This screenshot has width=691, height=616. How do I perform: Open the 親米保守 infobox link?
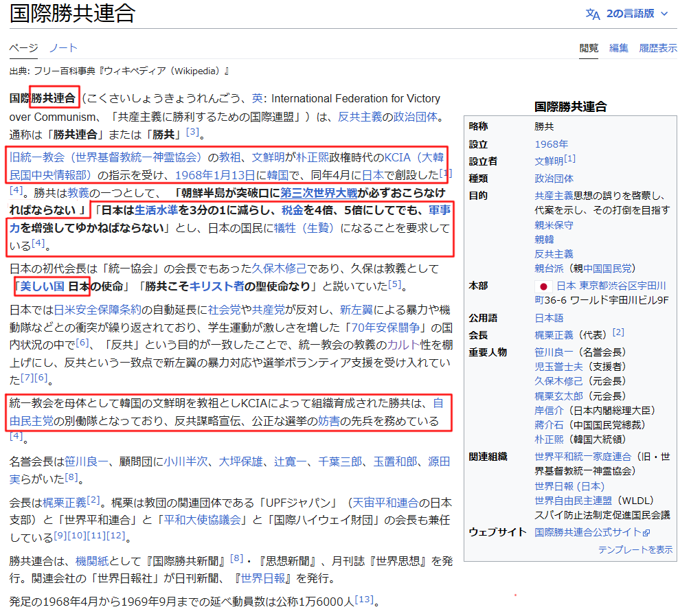[554, 225]
